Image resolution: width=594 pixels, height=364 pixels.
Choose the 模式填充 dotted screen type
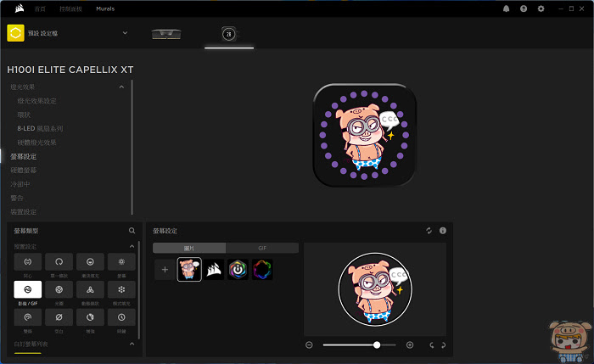coord(121,289)
